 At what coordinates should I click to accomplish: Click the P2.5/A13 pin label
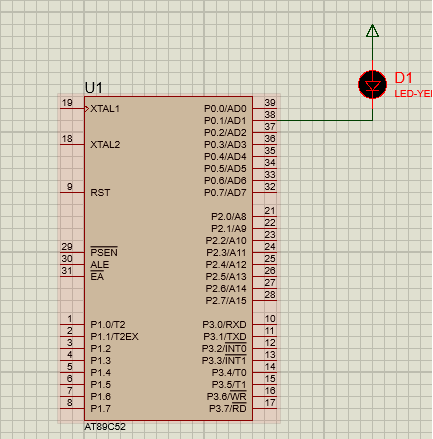[226, 277]
